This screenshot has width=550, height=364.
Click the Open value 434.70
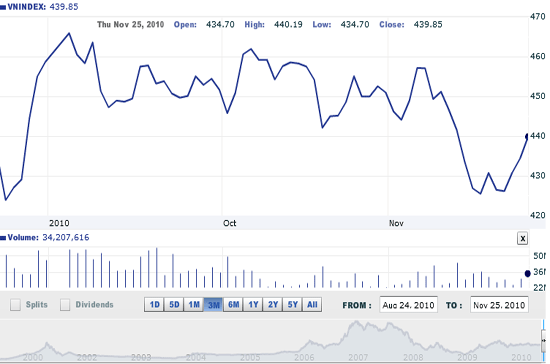(x=220, y=25)
